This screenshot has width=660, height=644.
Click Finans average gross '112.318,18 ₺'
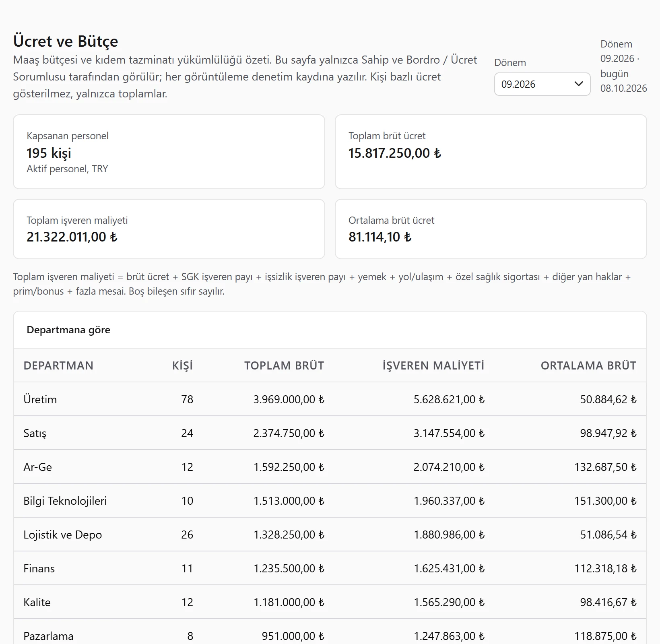605,568
